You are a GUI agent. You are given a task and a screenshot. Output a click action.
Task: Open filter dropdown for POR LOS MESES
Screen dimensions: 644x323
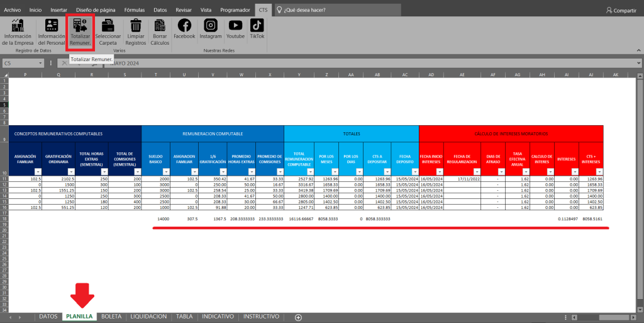pos(335,172)
